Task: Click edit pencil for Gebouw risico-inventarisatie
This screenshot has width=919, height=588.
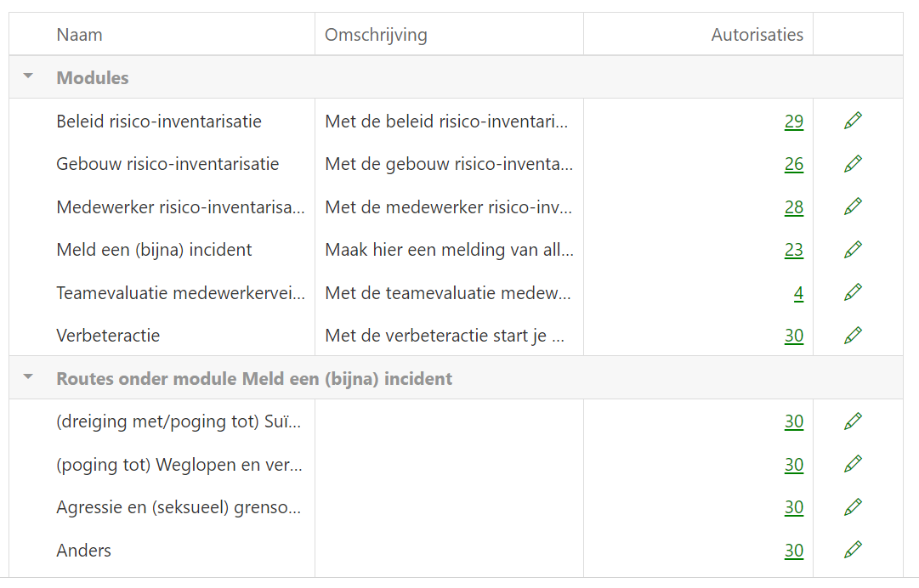Action: [x=853, y=163]
